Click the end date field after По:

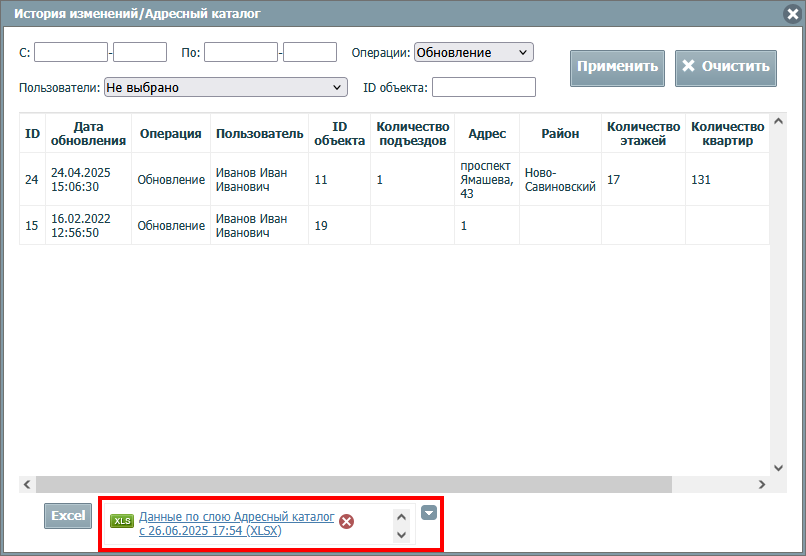241,52
